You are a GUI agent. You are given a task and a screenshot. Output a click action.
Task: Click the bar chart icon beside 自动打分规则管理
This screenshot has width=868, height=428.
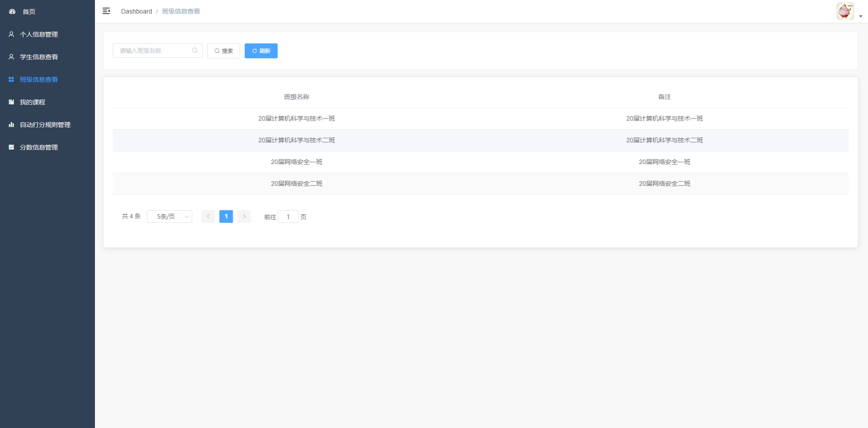(11, 125)
